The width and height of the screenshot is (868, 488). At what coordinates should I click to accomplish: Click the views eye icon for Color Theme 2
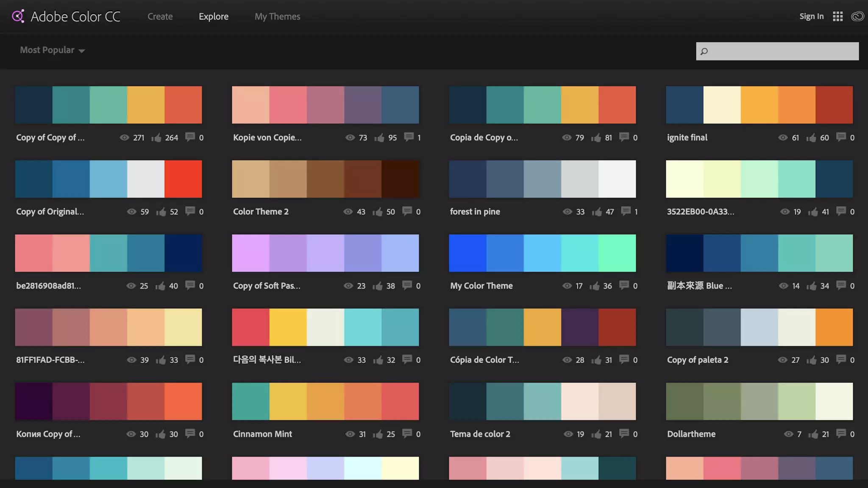click(348, 211)
